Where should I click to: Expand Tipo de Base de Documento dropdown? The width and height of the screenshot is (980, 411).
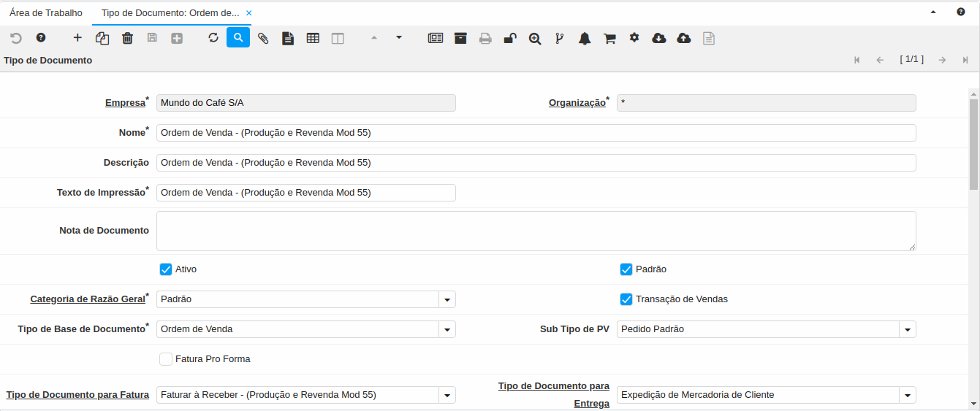tap(447, 329)
